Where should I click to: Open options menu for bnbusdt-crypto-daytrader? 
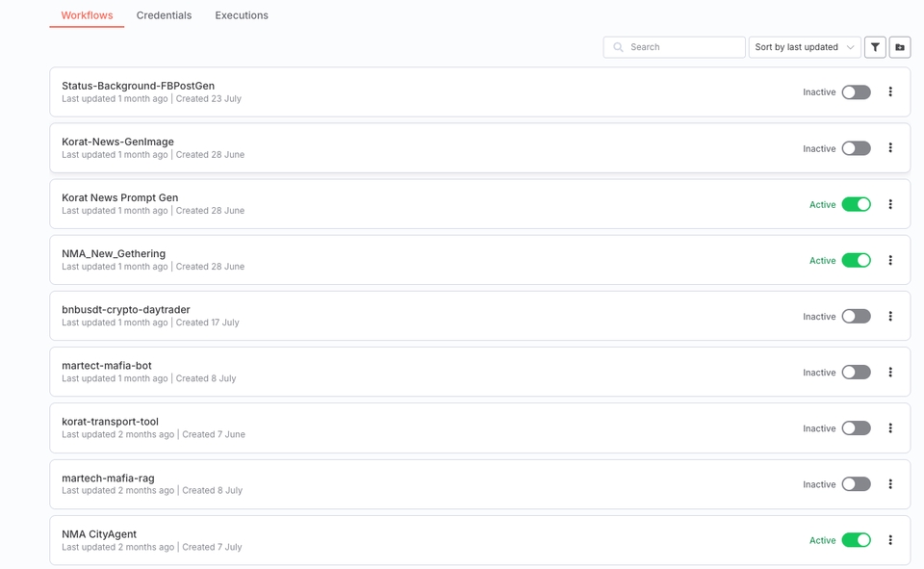coord(890,316)
